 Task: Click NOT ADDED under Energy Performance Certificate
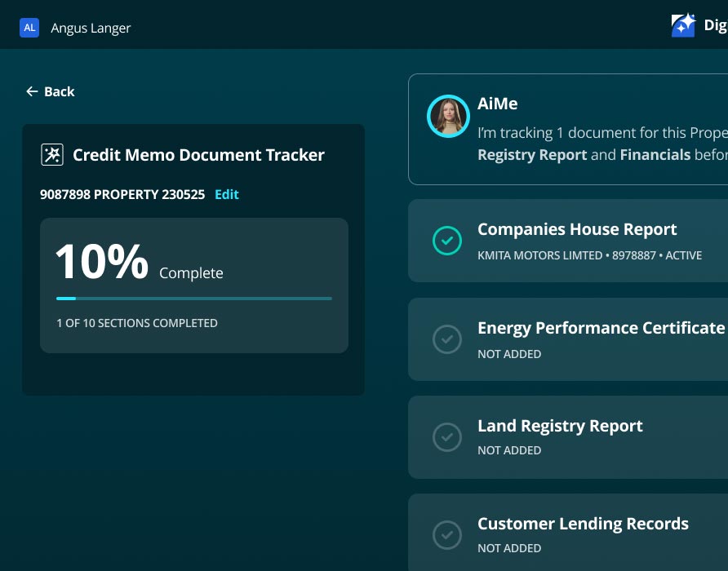(509, 354)
